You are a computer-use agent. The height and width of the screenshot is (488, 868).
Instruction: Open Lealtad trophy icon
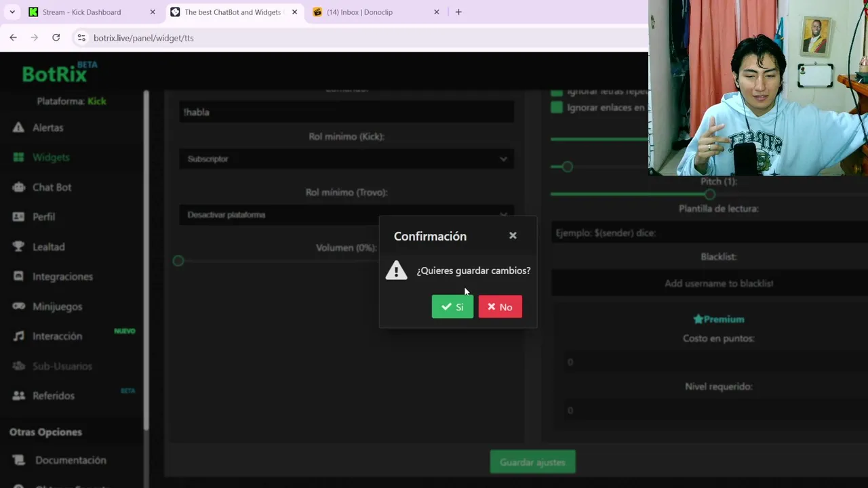[19, 247]
